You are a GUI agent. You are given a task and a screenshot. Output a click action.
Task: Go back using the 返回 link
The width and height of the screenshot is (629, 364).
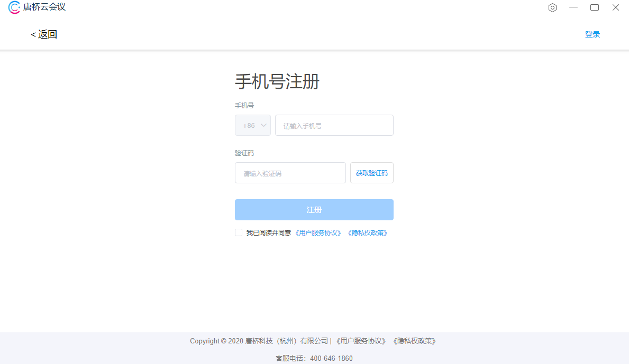pos(44,34)
